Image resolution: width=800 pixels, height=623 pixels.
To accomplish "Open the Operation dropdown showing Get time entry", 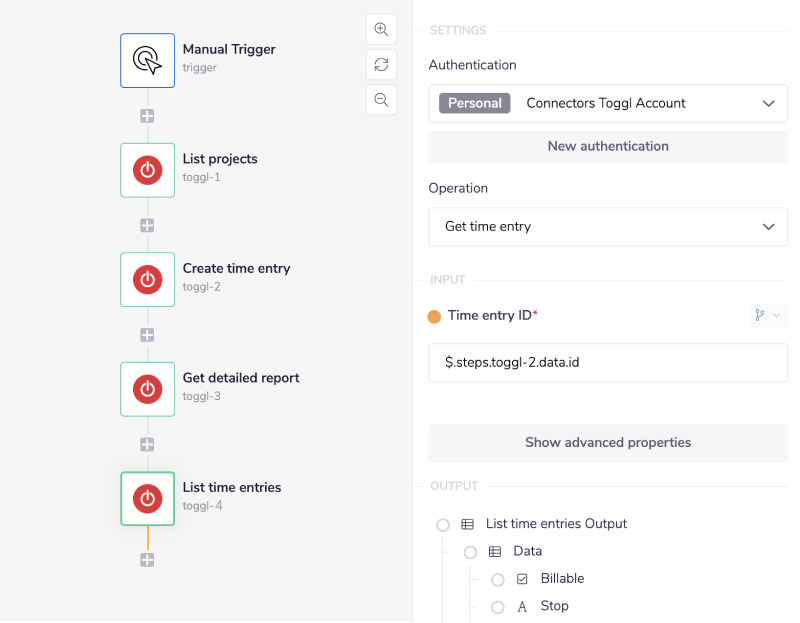I will [607, 226].
